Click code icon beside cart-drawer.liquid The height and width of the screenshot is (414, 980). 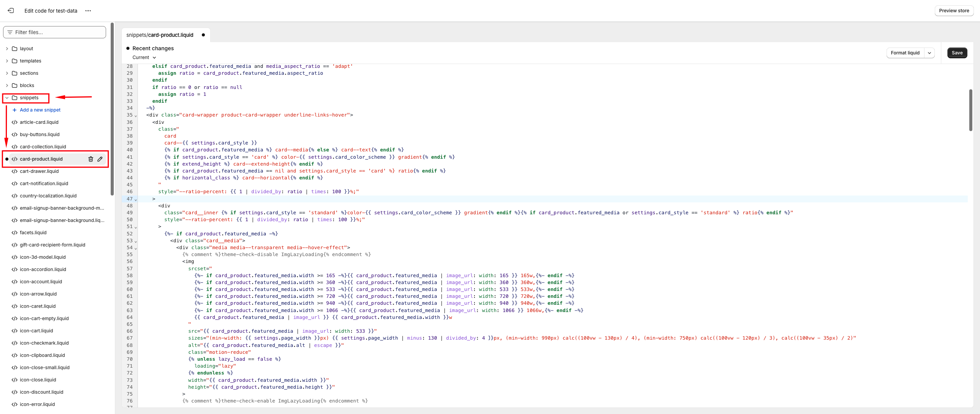15,171
